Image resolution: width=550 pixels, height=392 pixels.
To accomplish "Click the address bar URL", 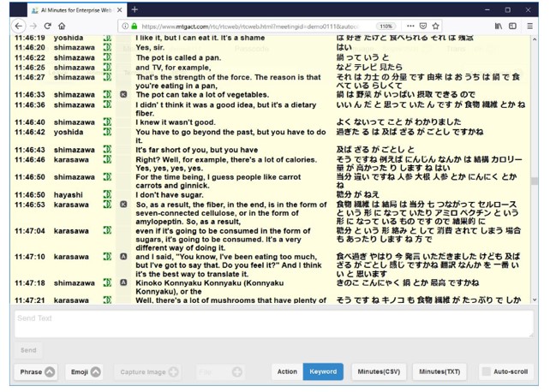I will coord(250,27).
